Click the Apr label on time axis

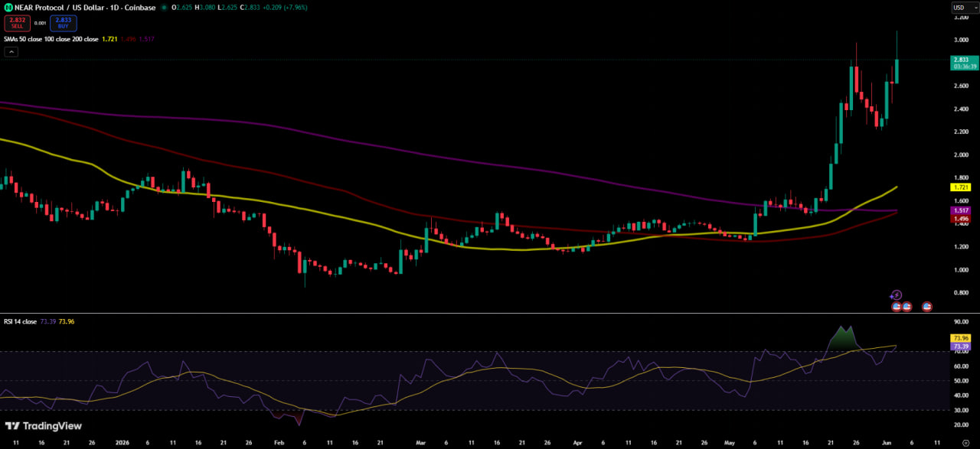click(x=578, y=443)
